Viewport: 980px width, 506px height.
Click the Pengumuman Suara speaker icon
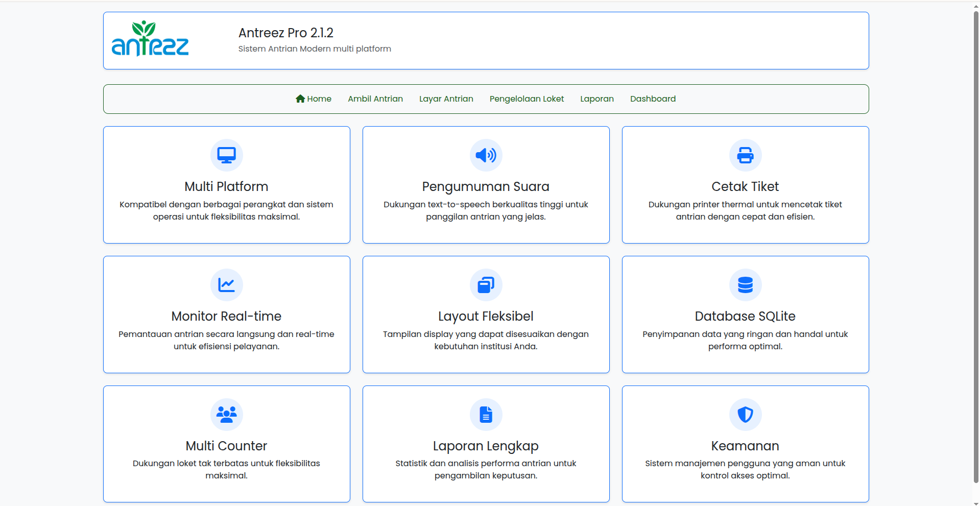pyautogui.click(x=486, y=155)
